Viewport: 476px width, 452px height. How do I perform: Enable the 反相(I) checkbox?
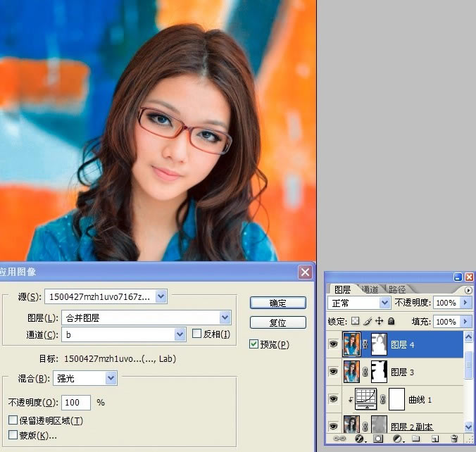pos(196,334)
